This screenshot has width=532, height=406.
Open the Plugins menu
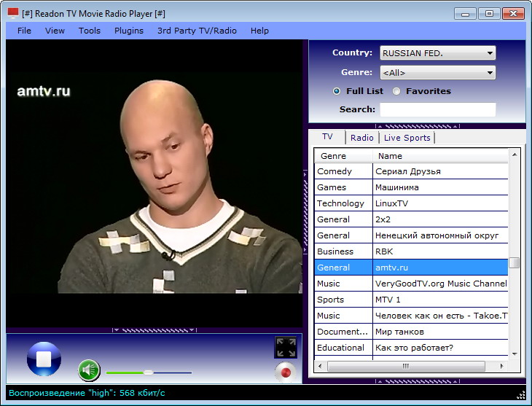[x=129, y=31]
